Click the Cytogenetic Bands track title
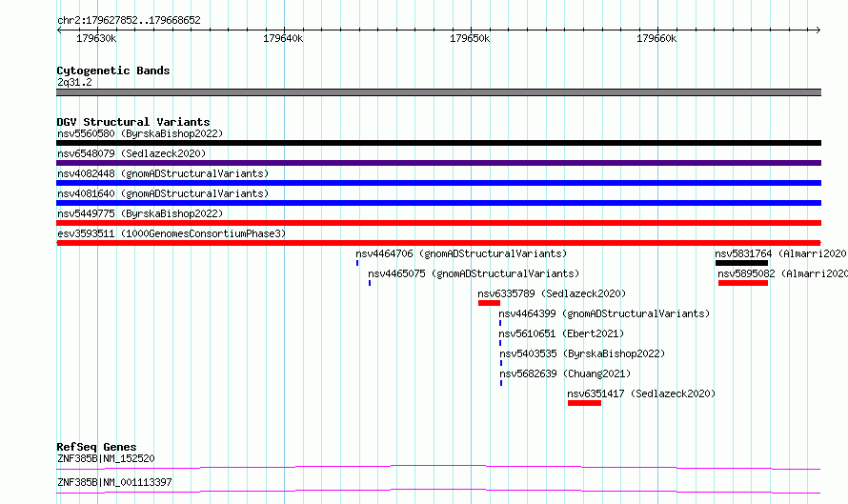The image size is (848, 504). click(x=113, y=71)
